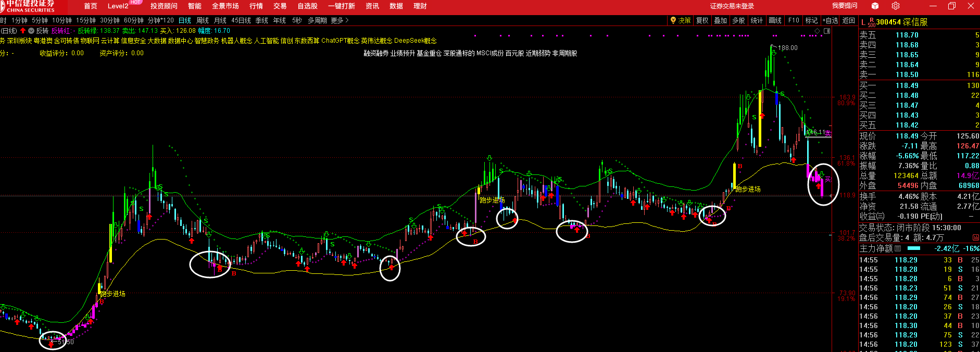
Task: Select the 日线 daily period tab
Action: (185, 20)
